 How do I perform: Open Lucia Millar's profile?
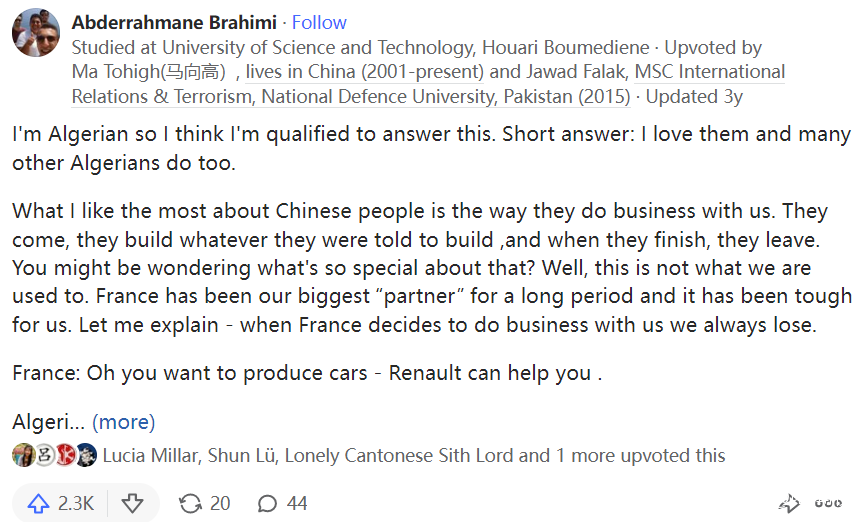click(x=152, y=455)
